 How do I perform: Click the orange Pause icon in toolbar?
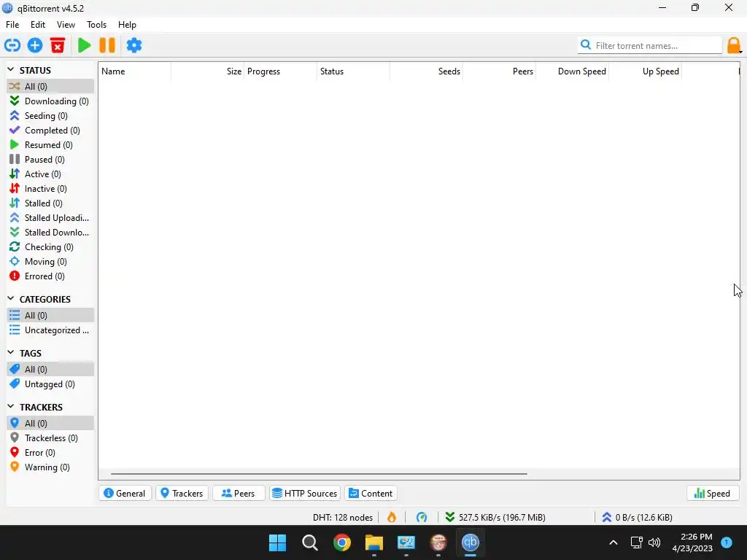(107, 45)
